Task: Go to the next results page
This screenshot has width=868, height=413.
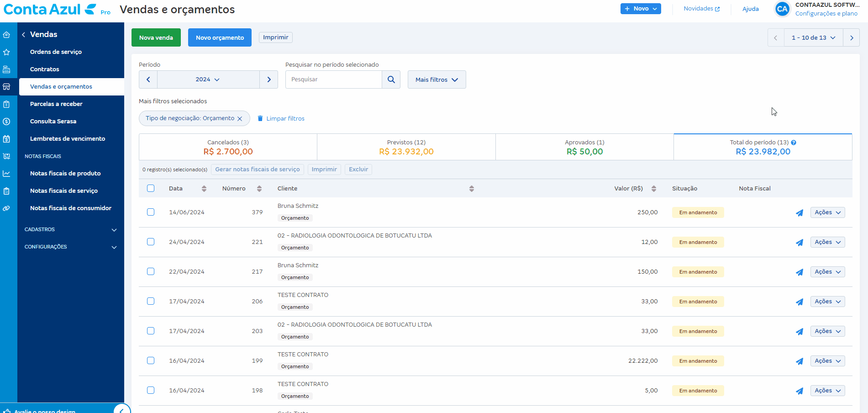Action: click(852, 38)
